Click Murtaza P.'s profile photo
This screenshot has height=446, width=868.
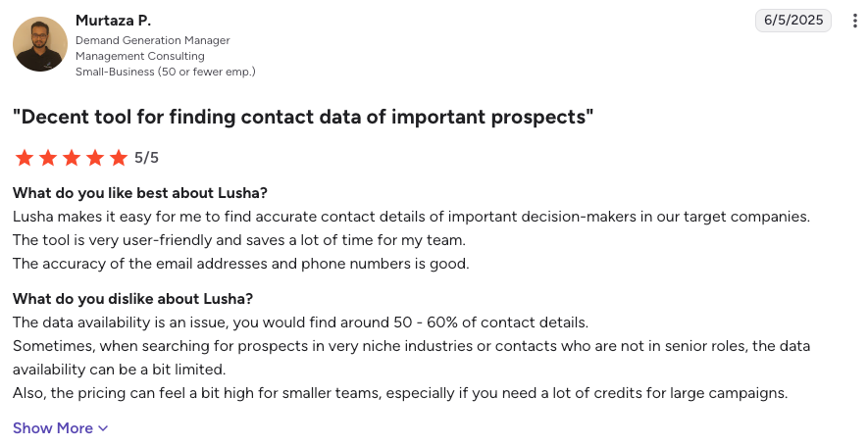[x=40, y=44]
